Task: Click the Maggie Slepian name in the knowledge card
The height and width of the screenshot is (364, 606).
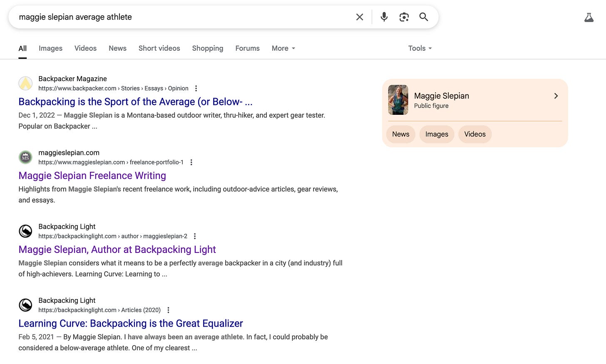Action: point(441,96)
